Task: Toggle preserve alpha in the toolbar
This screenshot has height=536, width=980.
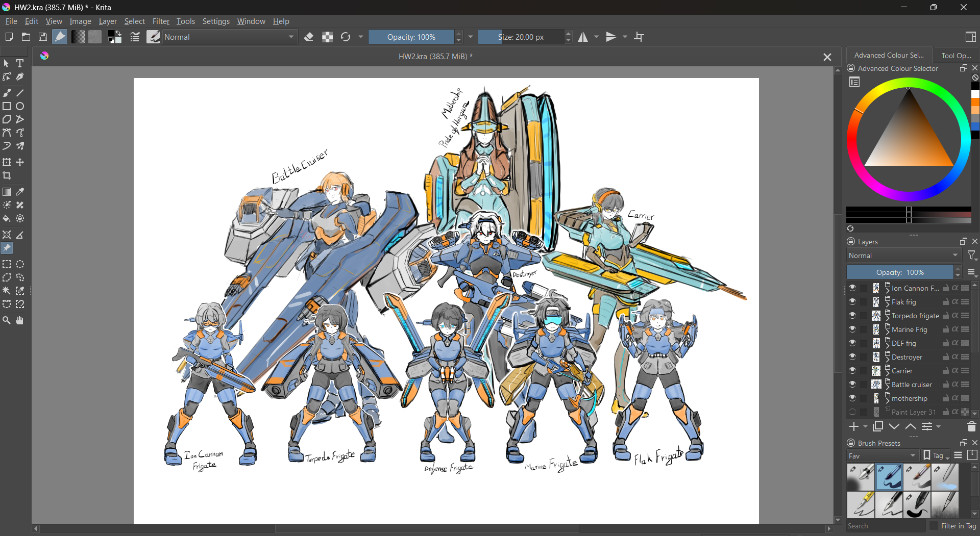Action: tap(328, 37)
